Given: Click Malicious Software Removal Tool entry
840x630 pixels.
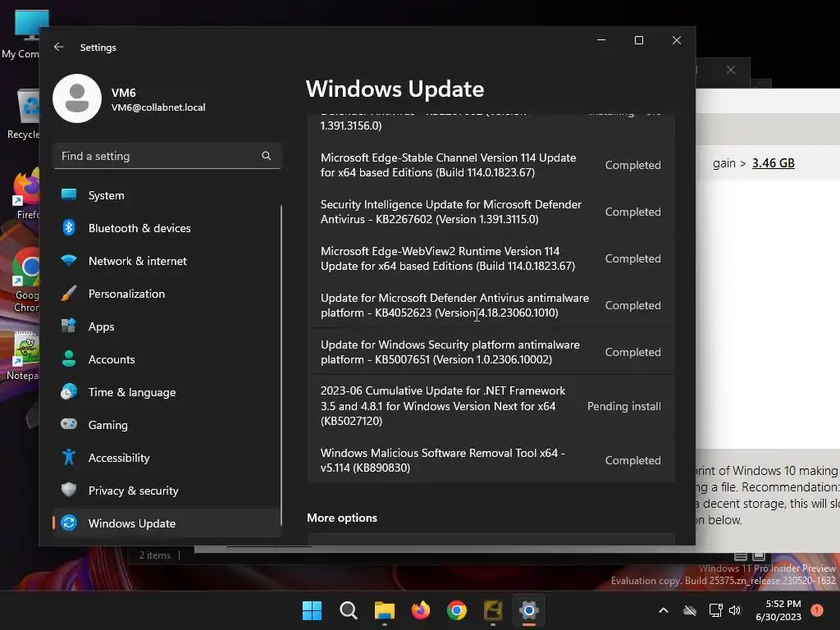Looking at the screenshot, I should pyautogui.click(x=491, y=460).
